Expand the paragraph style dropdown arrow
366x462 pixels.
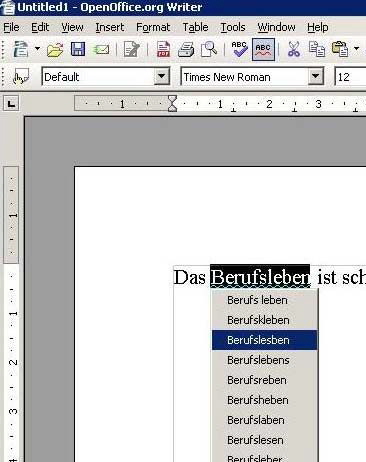(161, 77)
